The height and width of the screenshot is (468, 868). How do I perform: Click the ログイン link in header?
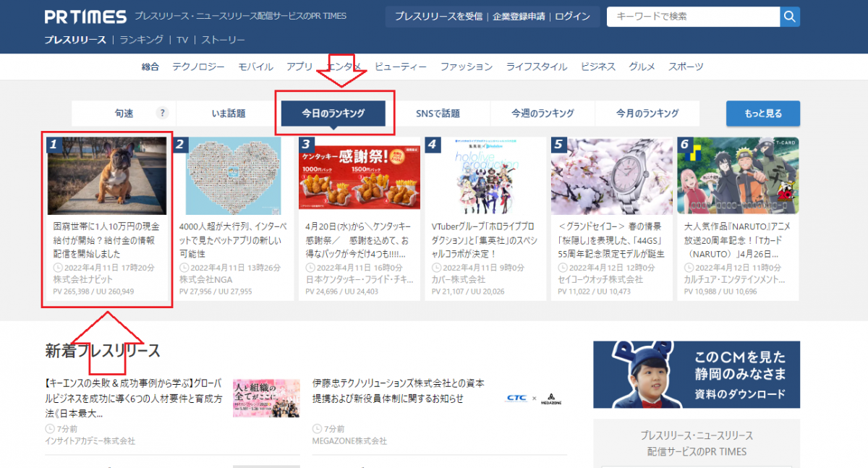coord(572,17)
